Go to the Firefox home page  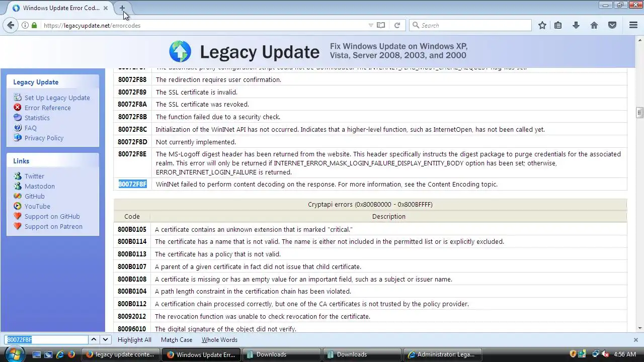[594, 25]
